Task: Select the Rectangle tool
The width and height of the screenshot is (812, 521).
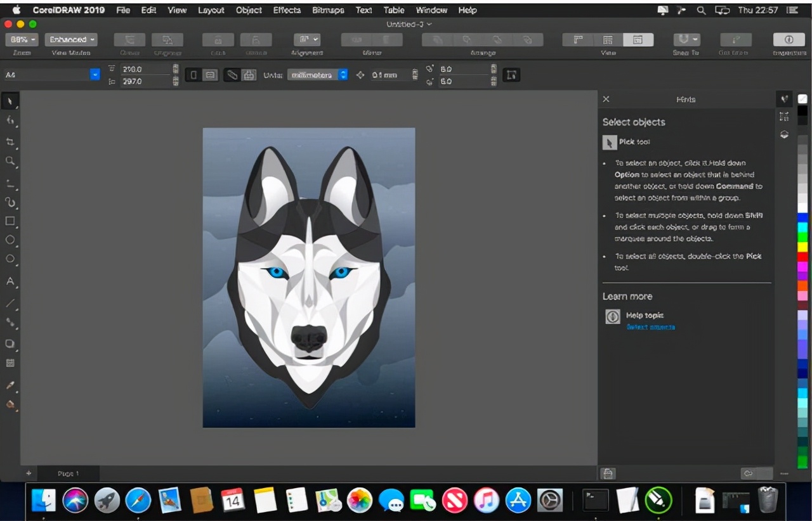Action: (x=10, y=221)
